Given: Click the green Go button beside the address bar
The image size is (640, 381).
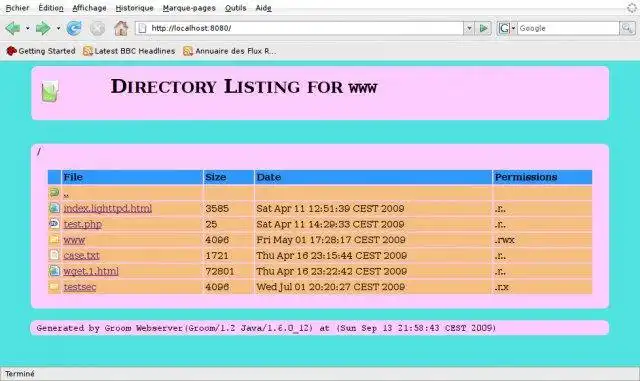Looking at the screenshot, I should (x=484, y=28).
